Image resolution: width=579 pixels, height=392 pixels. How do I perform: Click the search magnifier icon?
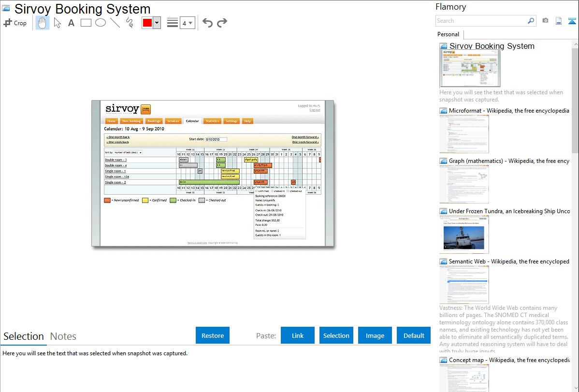click(x=531, y=21)
